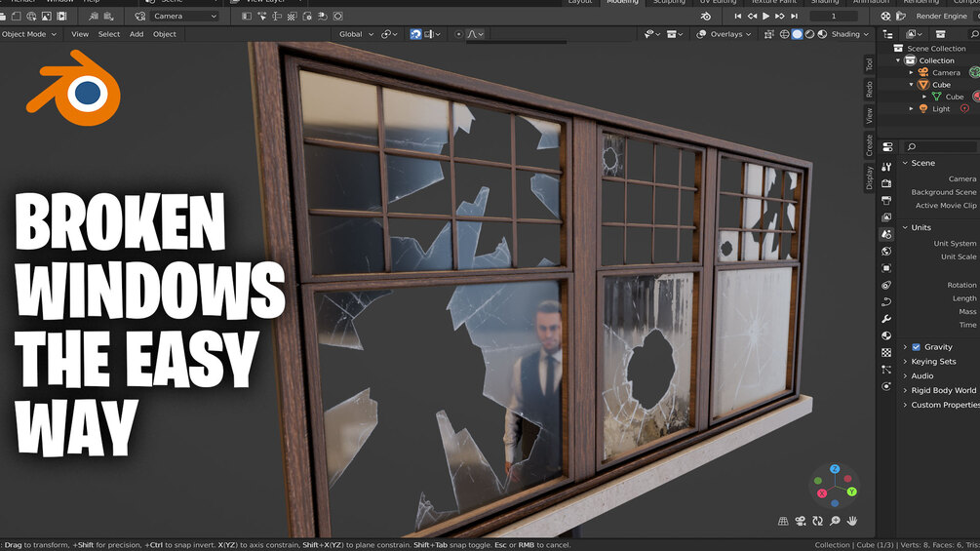Viewport: 980px width, 551px height.
Task: Open the Material properties sphere icon
Action: click(x=886, y=335)
